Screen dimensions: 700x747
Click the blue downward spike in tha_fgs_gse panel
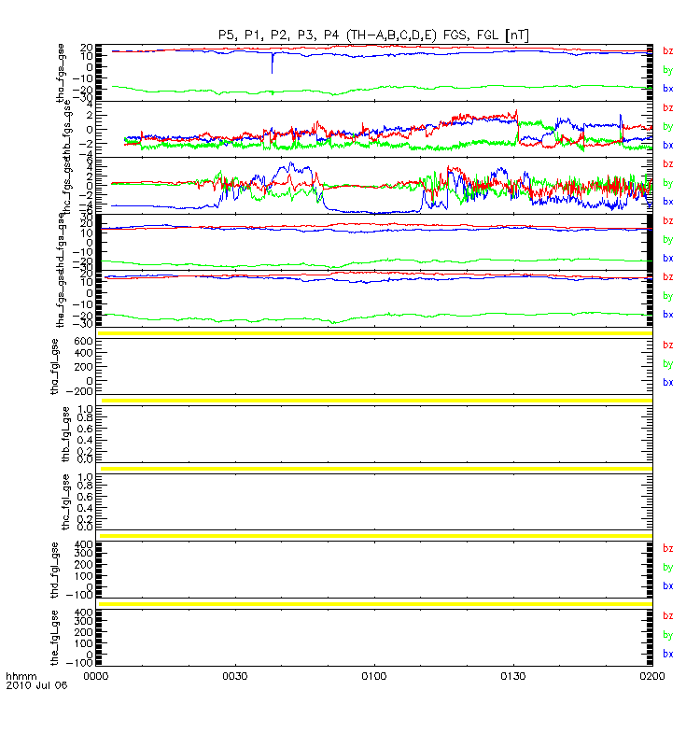pos(273,63)
